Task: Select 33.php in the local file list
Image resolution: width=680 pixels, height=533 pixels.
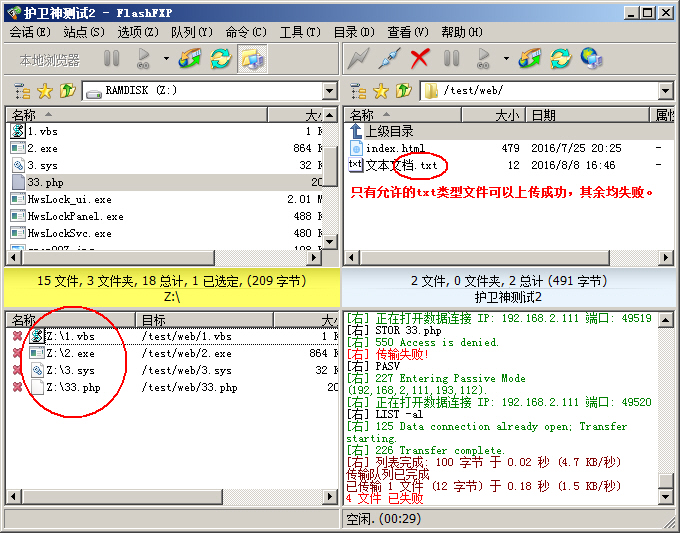Action: coord(45,182)
